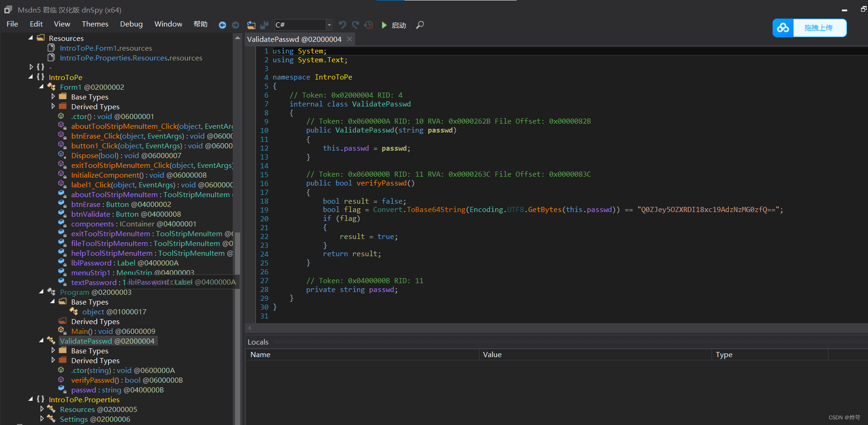Open the C# language dropdown
Image resolution: width=868 pixels, height=425 pixels.
click(329, 25)
